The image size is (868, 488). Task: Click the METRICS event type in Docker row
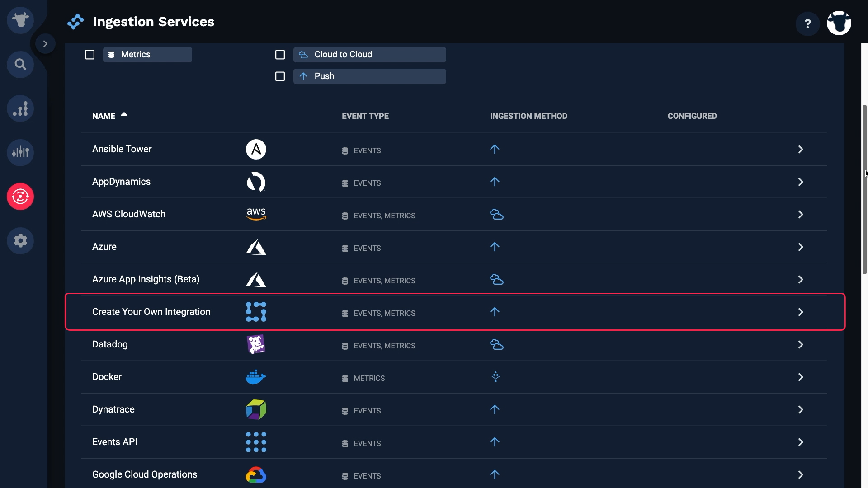click(x=369, y=378)
